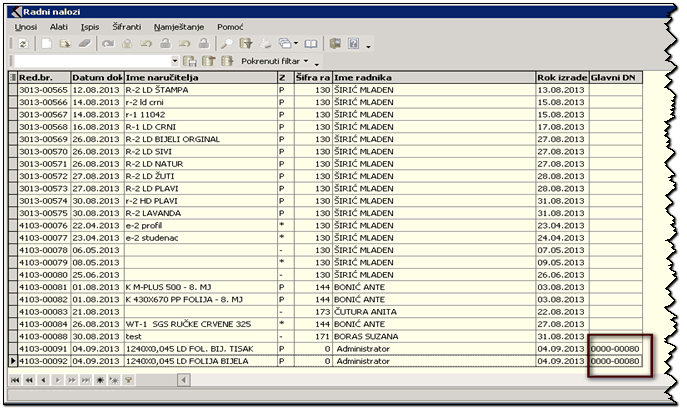The width and height of the screenshot is (687, 409).
Task: Click the help question mark icon
Action: pos(354,45)
